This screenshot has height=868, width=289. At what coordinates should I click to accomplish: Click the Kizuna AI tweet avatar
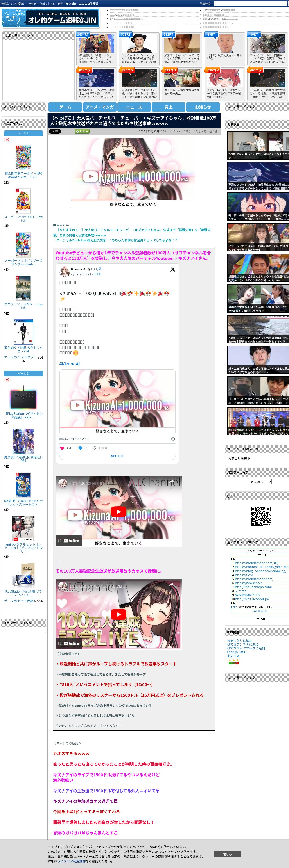(65, 271)
